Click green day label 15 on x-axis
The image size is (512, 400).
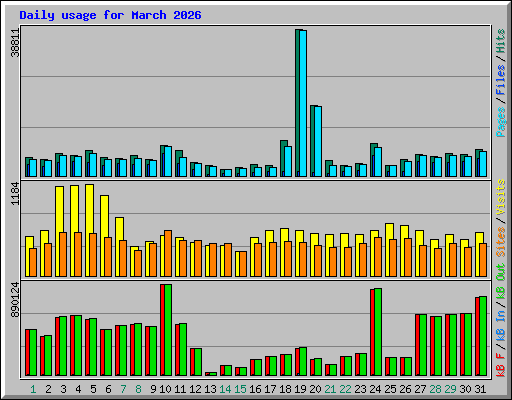(x=240, y=389)
